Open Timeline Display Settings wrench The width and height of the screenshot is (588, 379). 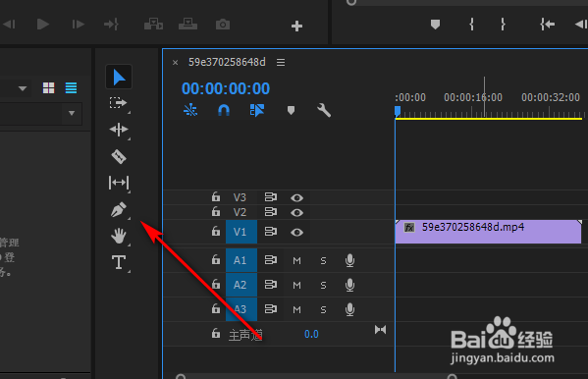[x=324, y=110]
